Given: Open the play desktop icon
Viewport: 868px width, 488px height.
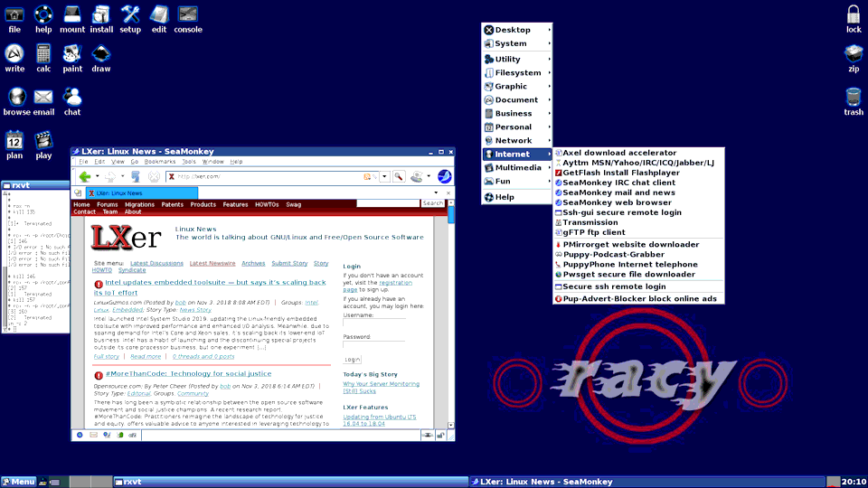Looking at the screenshot, I should click(43, 145).
